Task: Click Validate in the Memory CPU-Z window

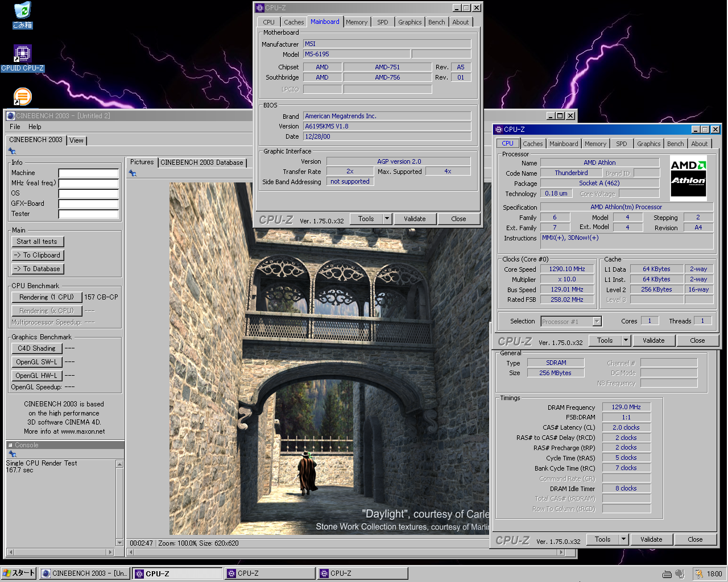Action: tap(651, 539)
